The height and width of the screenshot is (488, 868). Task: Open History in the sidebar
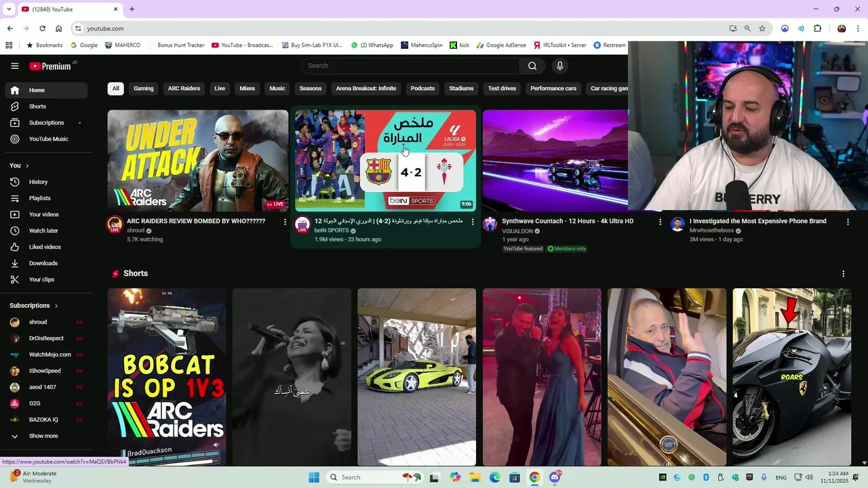pos(47,182)
